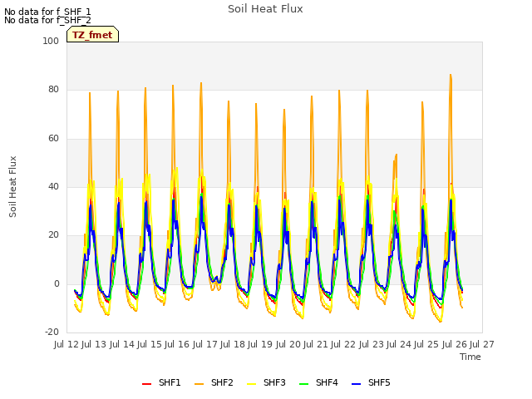
Task: Select the SHF2 legend label
Action: coord(222,382)
